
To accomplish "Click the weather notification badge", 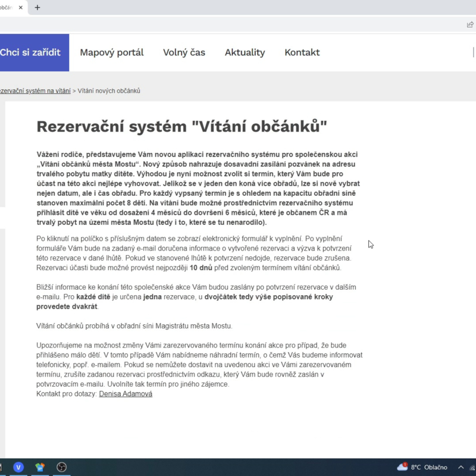I will tap(405, 465).
